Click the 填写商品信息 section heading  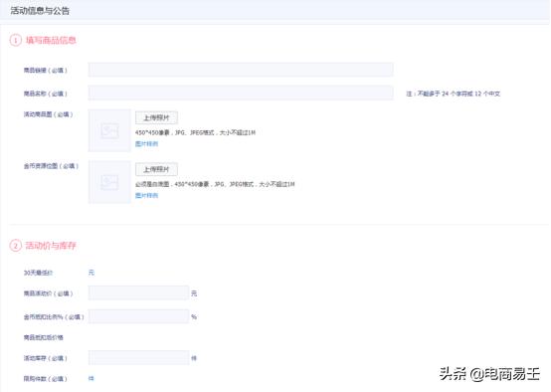(51, 40)
